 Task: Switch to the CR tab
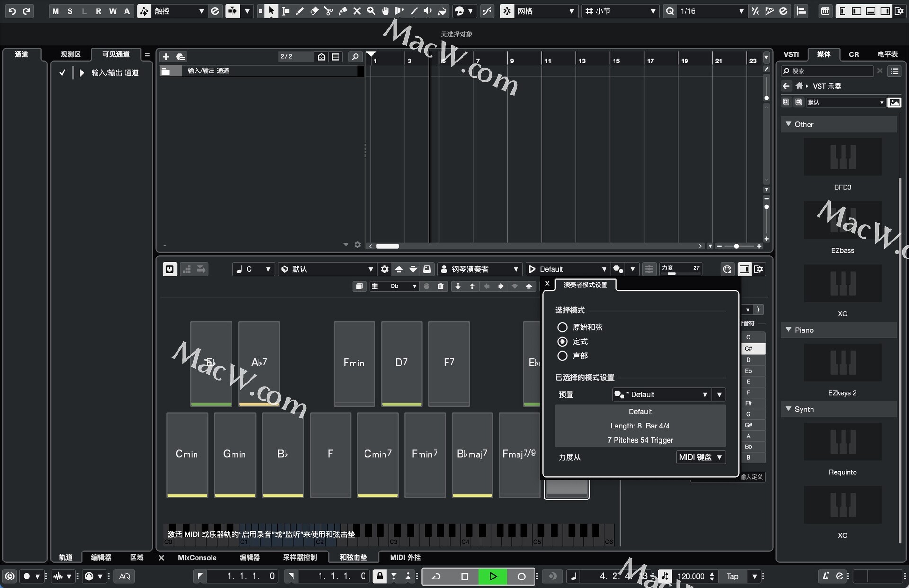pyautogui.click(x=854, y=54)
